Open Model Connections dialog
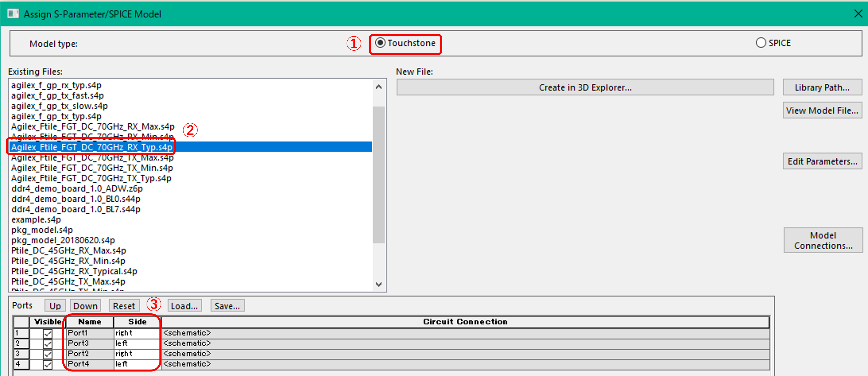 click(823, 240)
